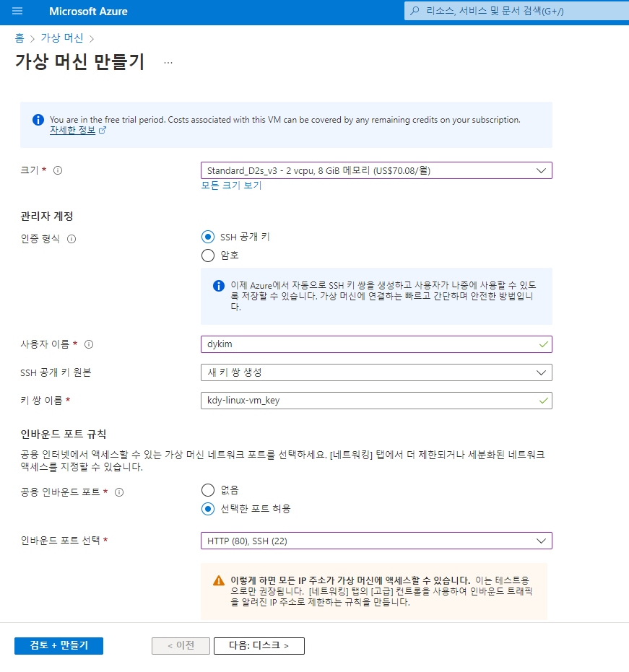Open the ellipsis menu beside page title
Viewport: 629px width, 672px height.
click(168, 63)
